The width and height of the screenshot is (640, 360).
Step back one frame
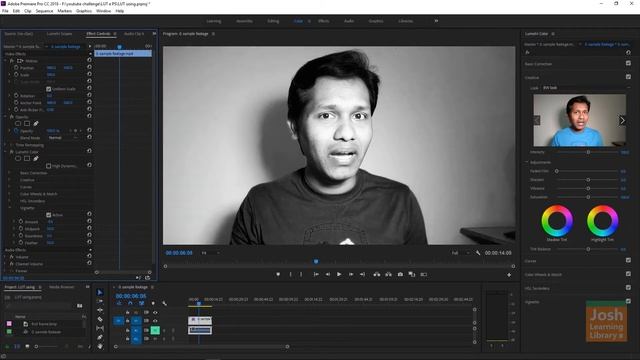(x=327, y=274)
